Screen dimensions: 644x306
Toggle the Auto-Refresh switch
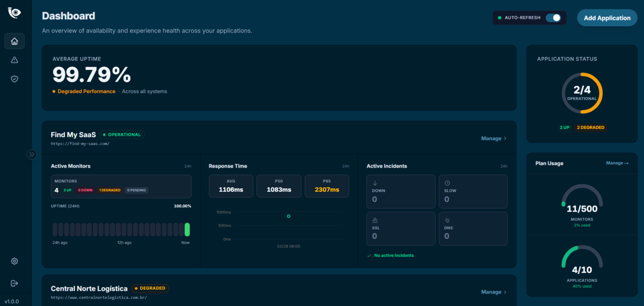coord(553,18)
